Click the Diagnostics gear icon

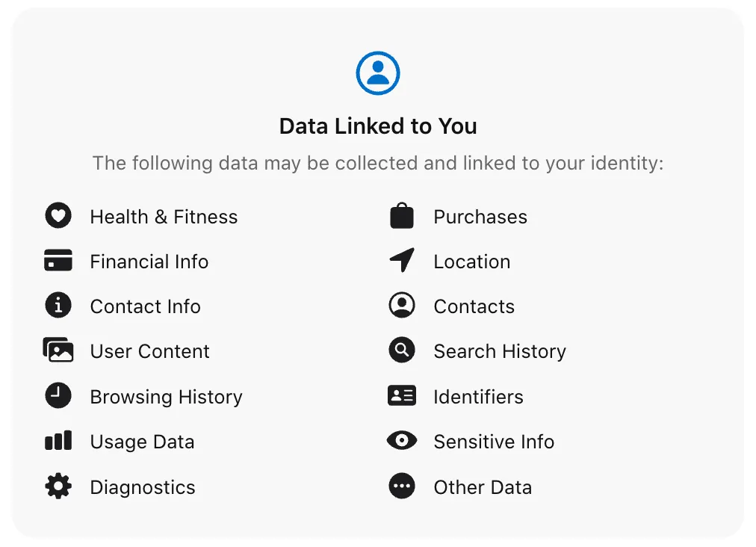click(58, 486)
